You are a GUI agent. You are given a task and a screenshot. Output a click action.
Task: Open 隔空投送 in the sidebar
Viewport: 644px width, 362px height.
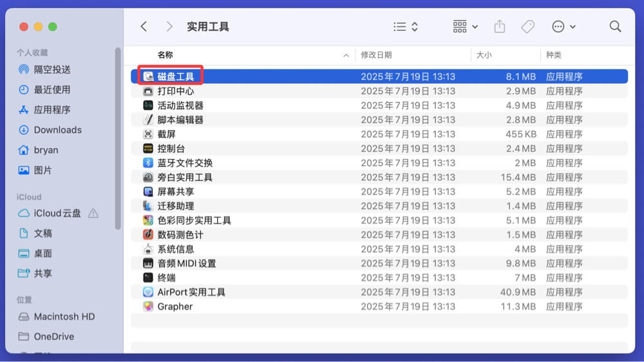pyautogui.click(x=45, y=70)
